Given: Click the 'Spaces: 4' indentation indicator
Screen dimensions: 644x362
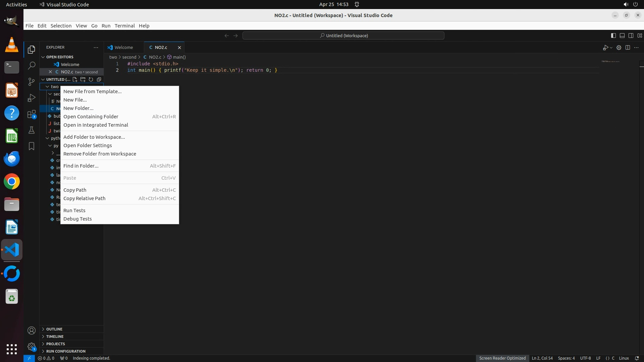Looking at the screenshot, I should tap(566, 358).
